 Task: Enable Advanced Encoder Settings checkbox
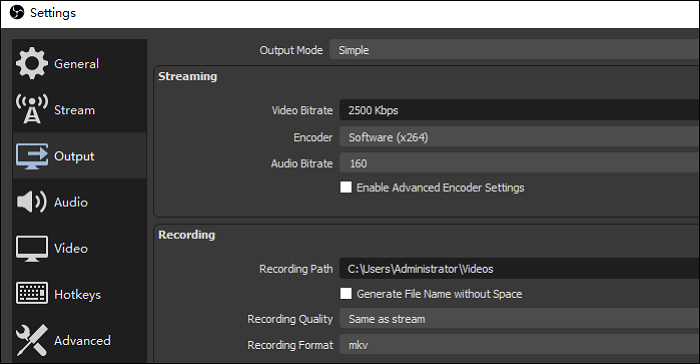(346, 187)
